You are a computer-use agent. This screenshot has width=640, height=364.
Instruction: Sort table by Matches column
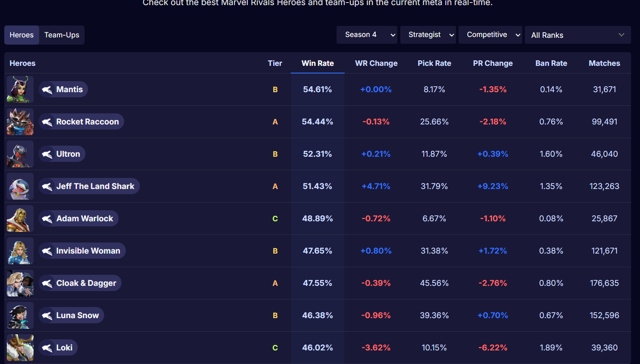(604, 63)
